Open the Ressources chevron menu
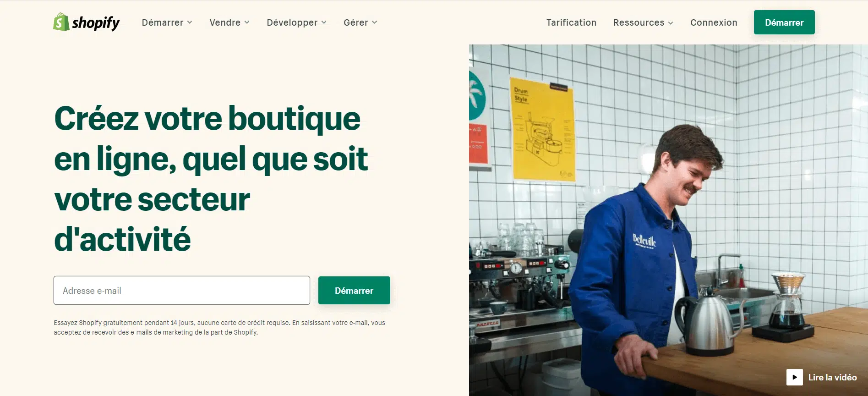868x396 pixels. click(671, 23)
